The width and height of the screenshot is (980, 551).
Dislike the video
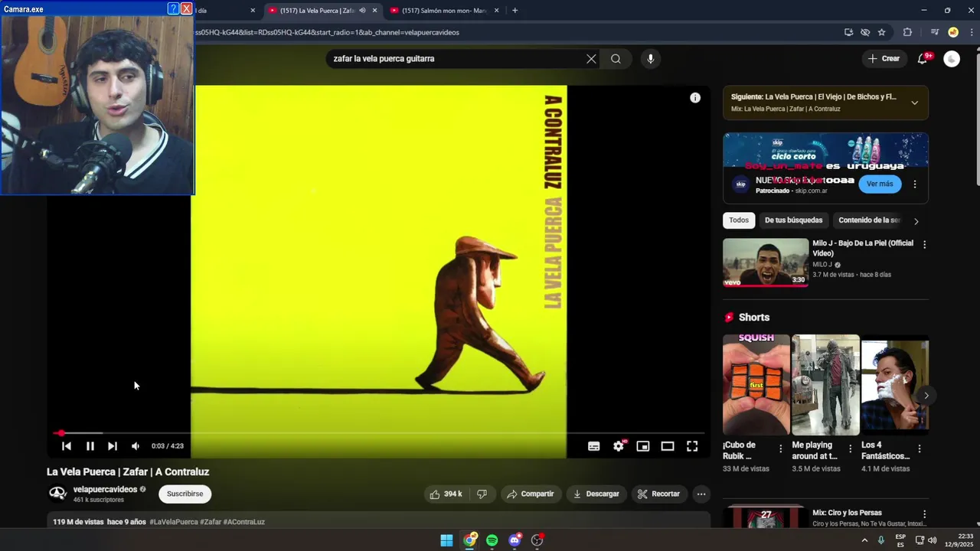point(482,494)
